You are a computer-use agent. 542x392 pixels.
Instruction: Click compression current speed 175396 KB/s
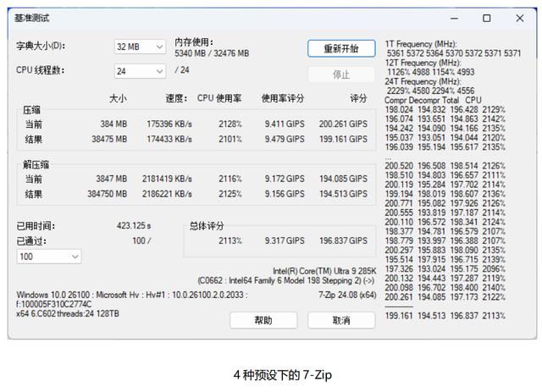coord(169,124)
